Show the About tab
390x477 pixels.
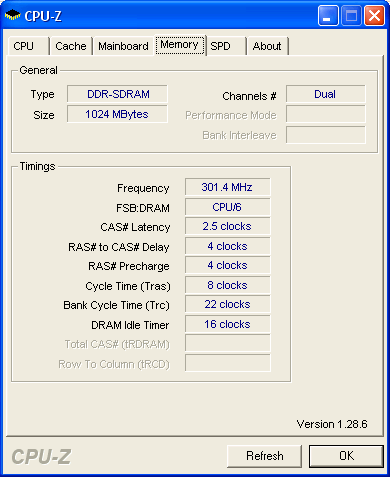(x=267, y=46)
